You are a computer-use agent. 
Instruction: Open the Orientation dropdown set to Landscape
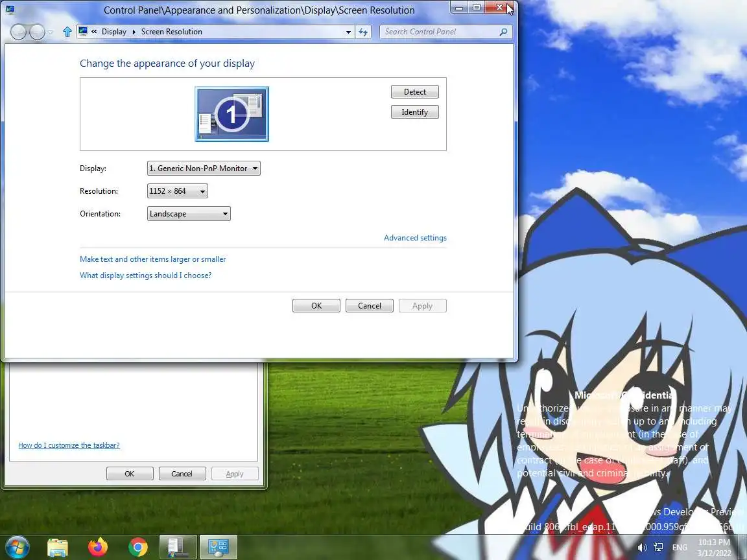[189, 214]
